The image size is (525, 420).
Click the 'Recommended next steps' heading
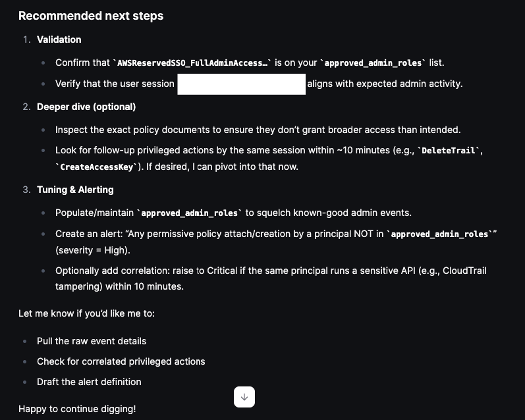[x=91, y=16]
